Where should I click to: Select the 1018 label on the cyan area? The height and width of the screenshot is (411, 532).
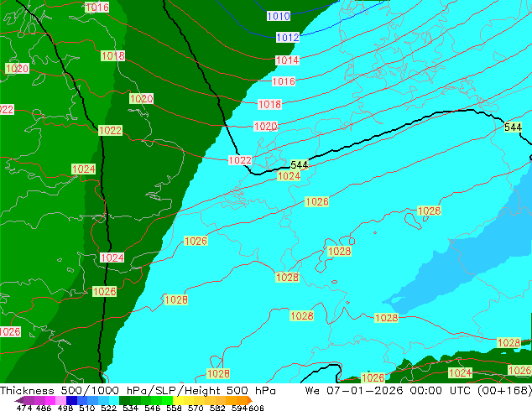pos(269,104)
